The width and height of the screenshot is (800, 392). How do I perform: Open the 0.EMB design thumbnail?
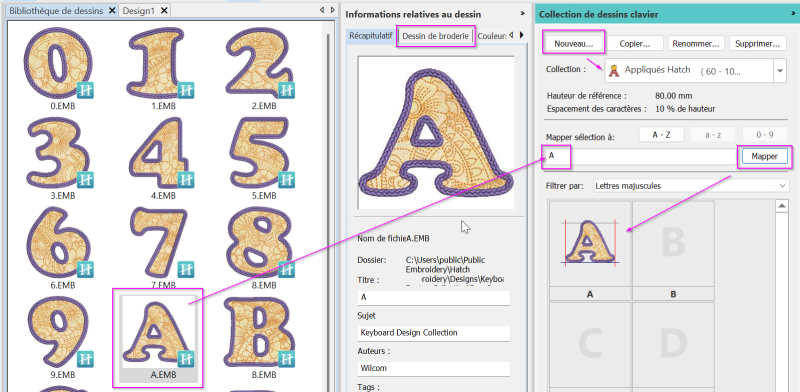click(x=58, y=63)
